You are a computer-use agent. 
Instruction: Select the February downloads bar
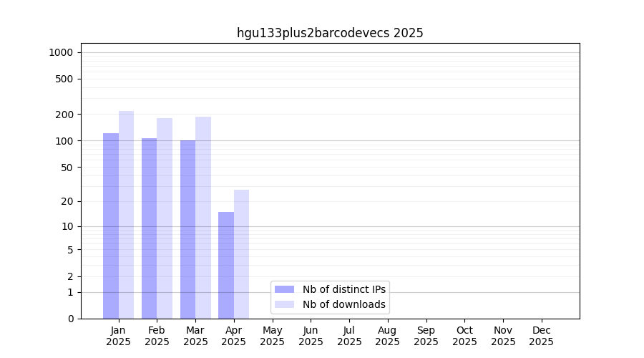coord(165,218)
